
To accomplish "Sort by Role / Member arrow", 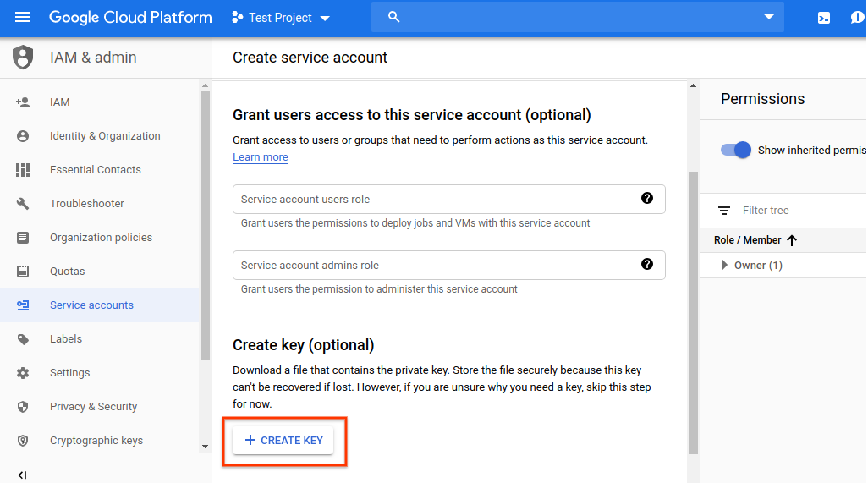I will click(x=792, y=240).
